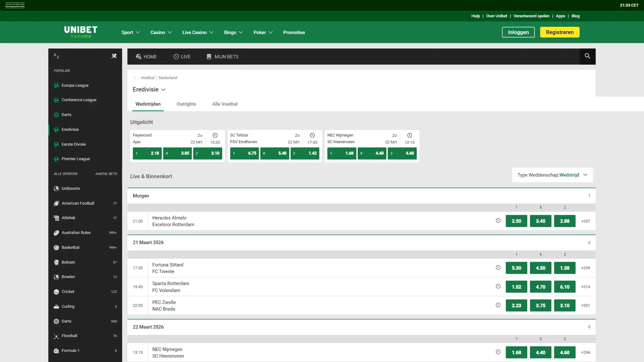644x362 pixels.
Task: Open the Hulp link
Action: [x=475, y=16]
